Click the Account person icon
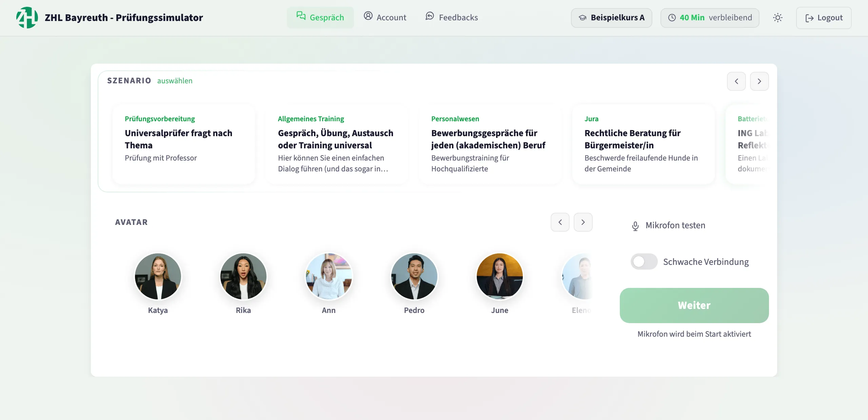Viewport: 868px width, 420px height. (368, 16)
